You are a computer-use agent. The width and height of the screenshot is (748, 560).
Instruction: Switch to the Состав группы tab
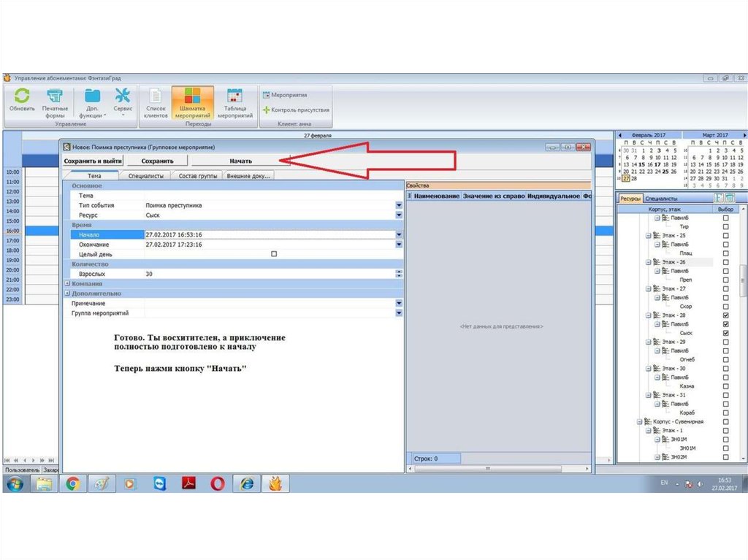pos(196,176)
